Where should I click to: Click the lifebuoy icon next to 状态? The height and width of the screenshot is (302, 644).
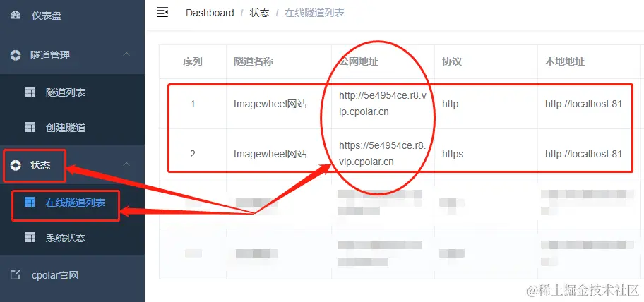click(x=16, y=165)
